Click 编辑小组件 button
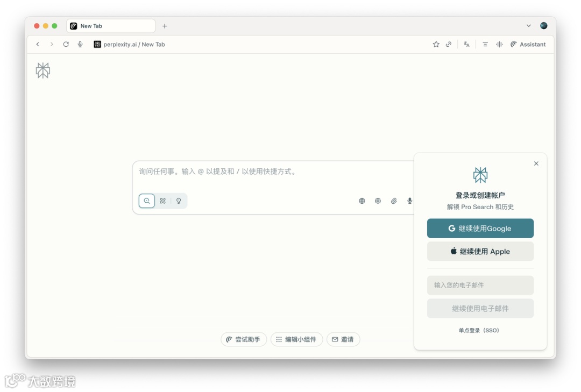 (296, 339)
